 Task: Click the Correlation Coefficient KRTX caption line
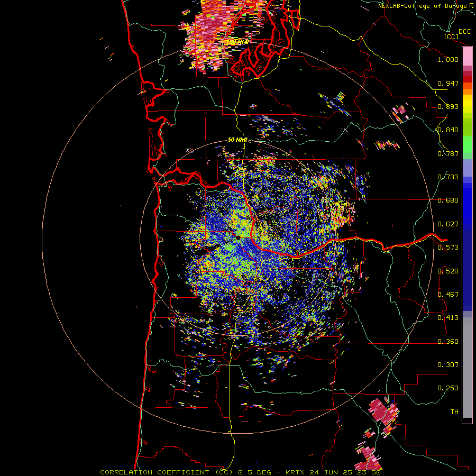click(x=240, y=472)
